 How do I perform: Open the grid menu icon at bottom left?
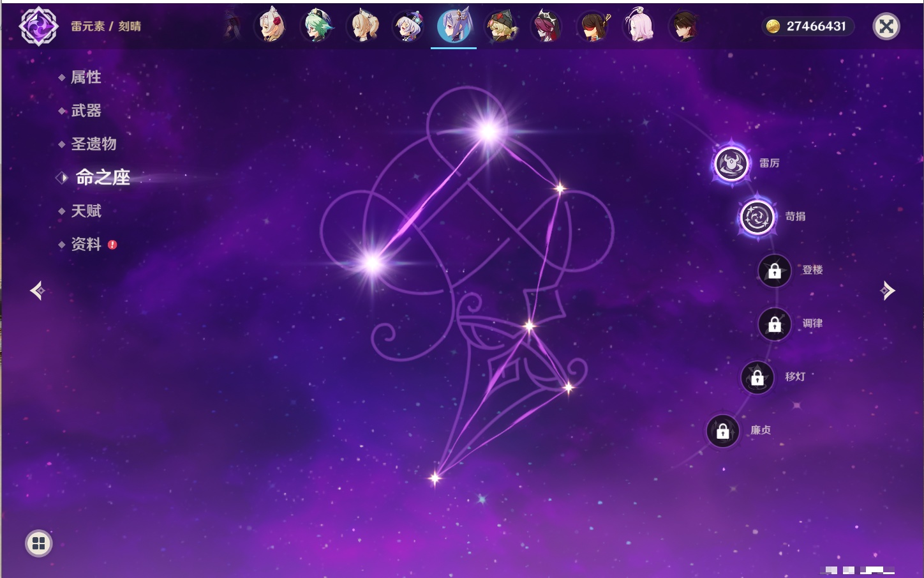click(x=39, y=544)
